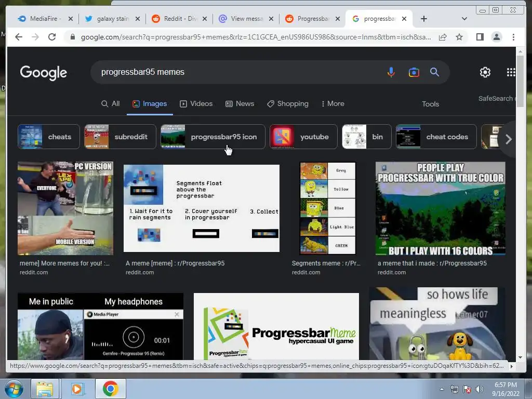Viewport: 532px width, 399px height.
Task: Open the Google apps grid
Action: 511,72
